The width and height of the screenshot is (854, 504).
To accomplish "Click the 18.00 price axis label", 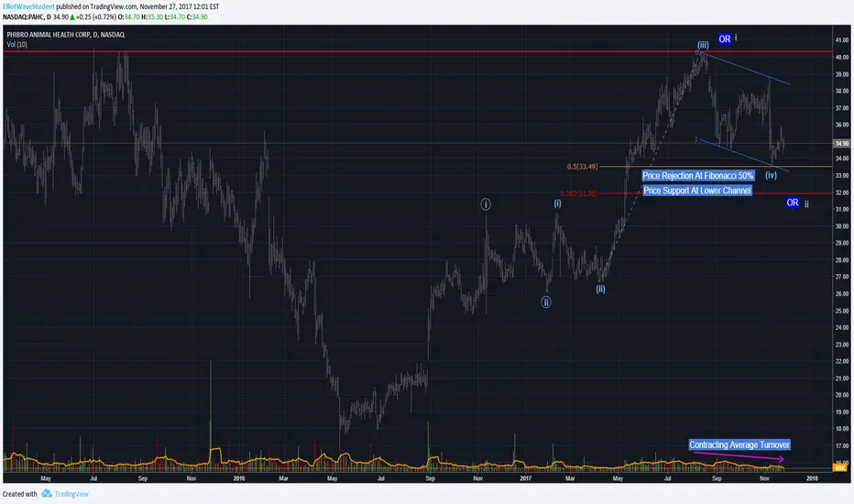I will (841, 429).
